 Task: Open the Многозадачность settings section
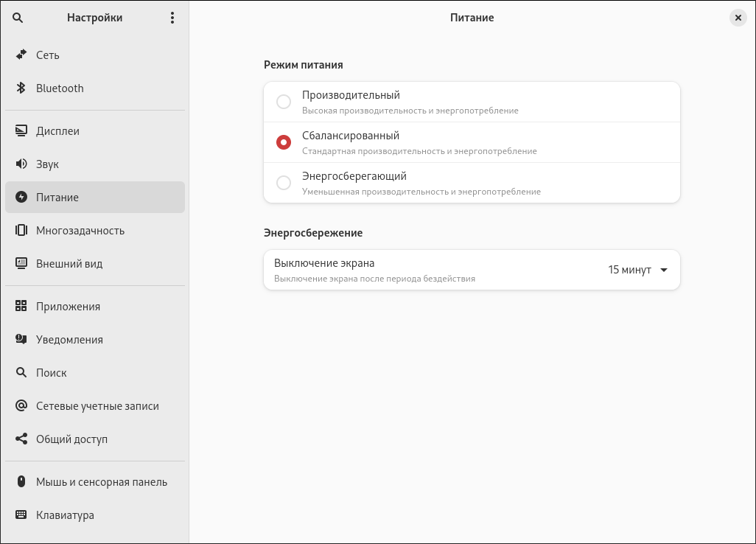(80, 231)
